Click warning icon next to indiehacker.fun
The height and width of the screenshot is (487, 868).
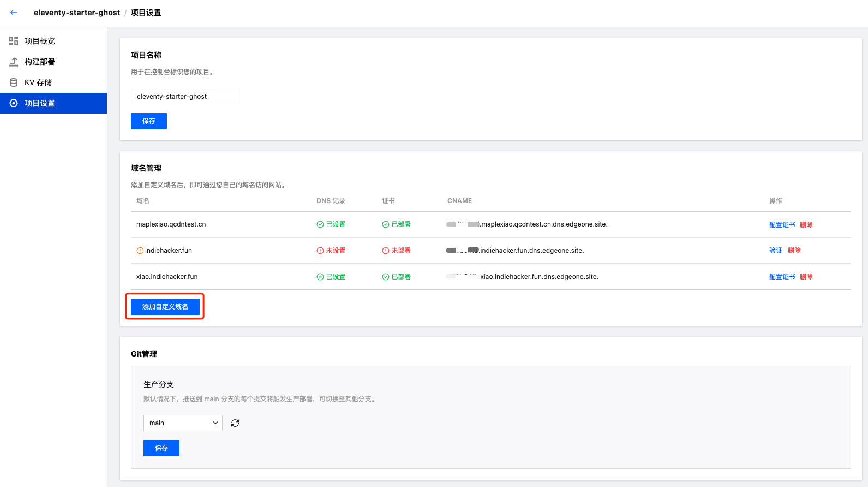140,251
